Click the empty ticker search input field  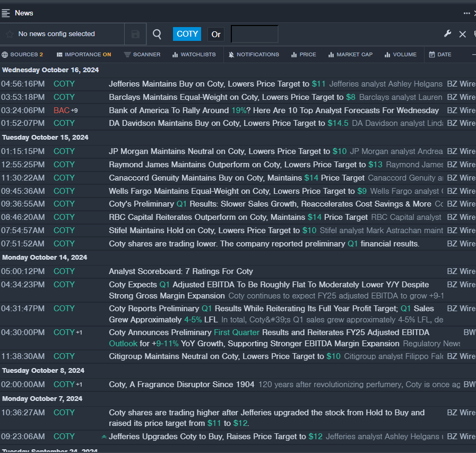(255, 34)
